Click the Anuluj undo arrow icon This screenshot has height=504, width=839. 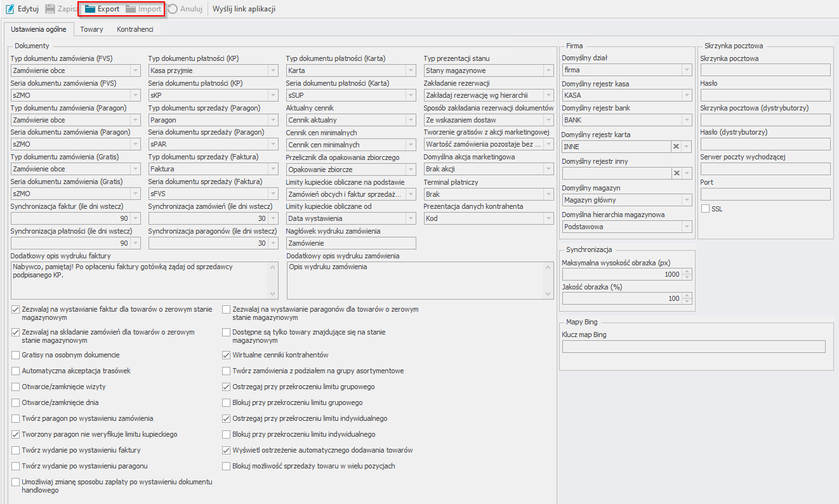pos(172,10)
